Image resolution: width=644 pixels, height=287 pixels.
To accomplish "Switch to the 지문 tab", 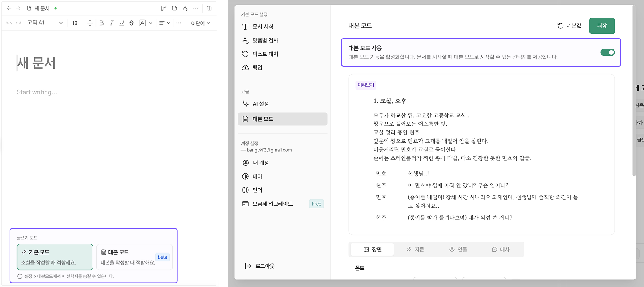I will (x=415, y=250).
